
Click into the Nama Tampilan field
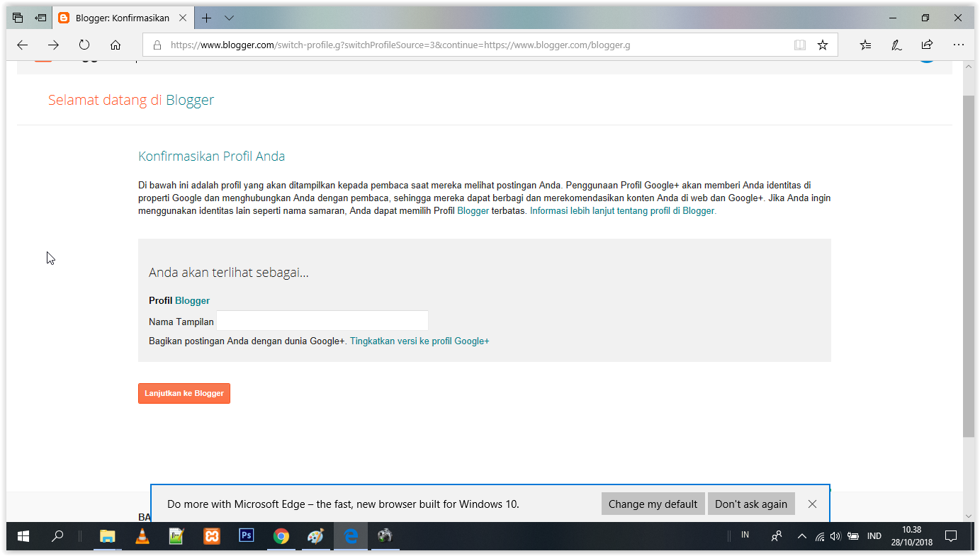[322, 321]
